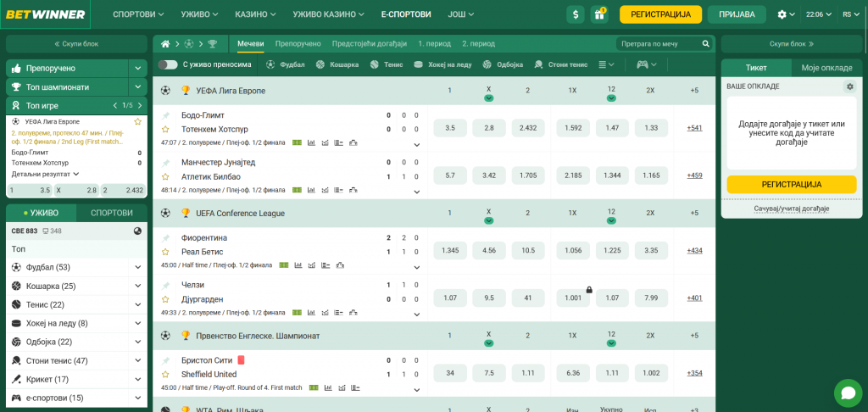Favorite the Ђургарден match star

coord(165,299)
